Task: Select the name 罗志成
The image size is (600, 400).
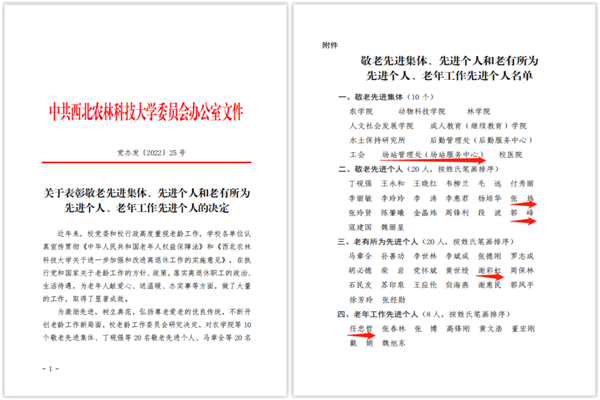Action: (x=522, y=256)
